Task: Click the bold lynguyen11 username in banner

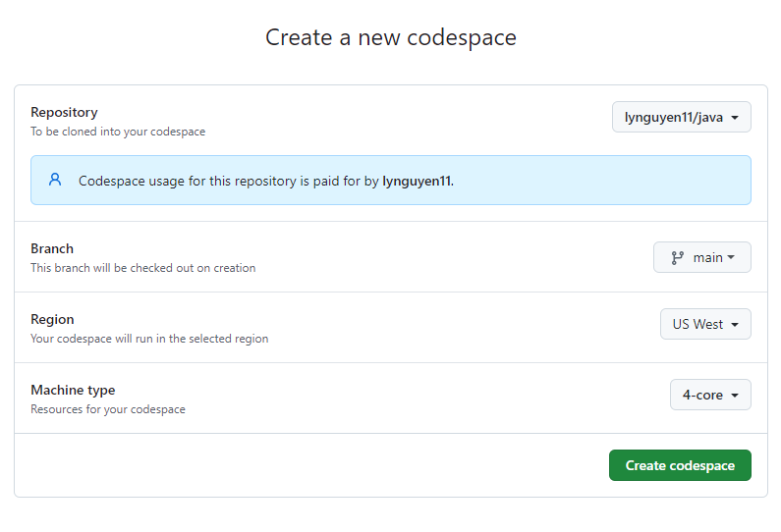Action: click(417, 181)
